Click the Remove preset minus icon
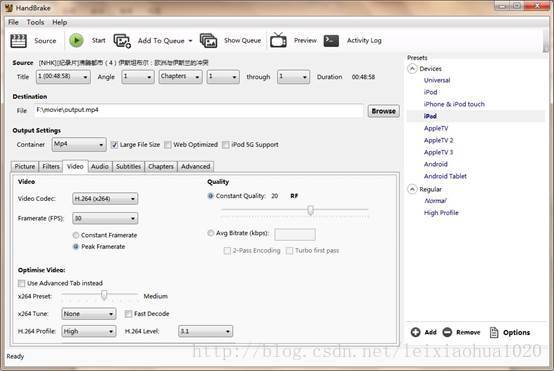Image resolution: width=554 pixels, height=371 pixels. click(x=447, y=332)
